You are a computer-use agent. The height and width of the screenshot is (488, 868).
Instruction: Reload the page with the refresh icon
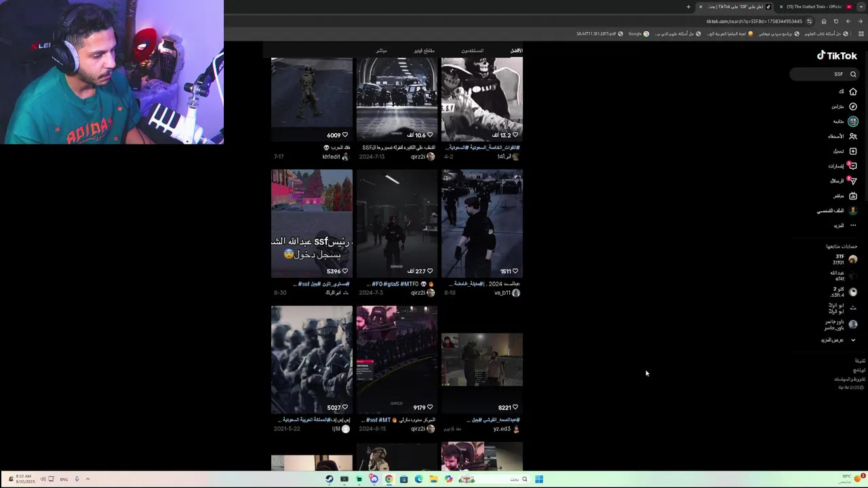click(x=836, y=21)
